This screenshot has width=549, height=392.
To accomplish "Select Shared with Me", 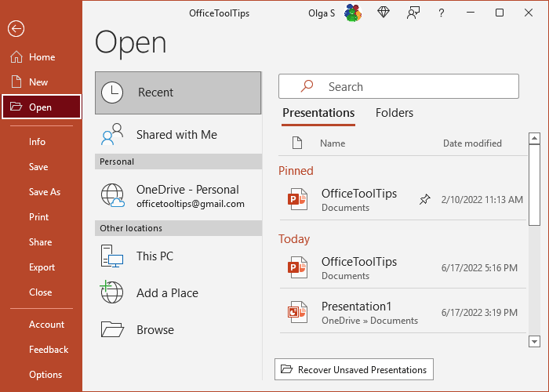I will (178, 135).
